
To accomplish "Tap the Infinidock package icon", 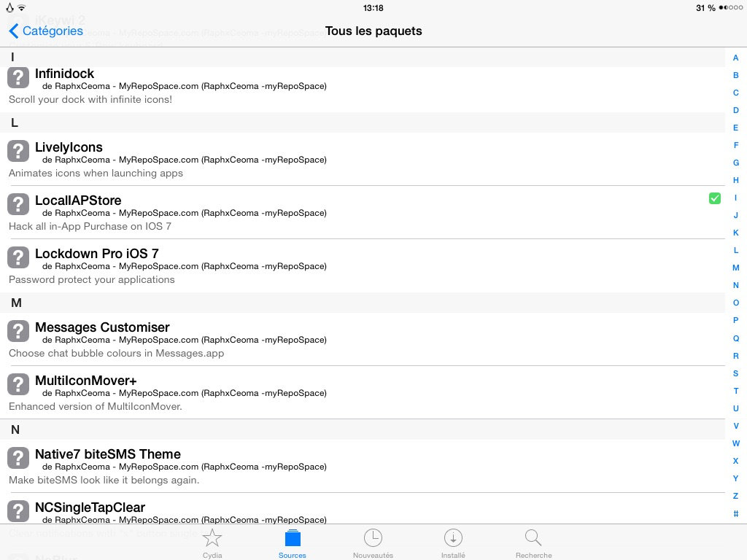I will tap(18, 77).
